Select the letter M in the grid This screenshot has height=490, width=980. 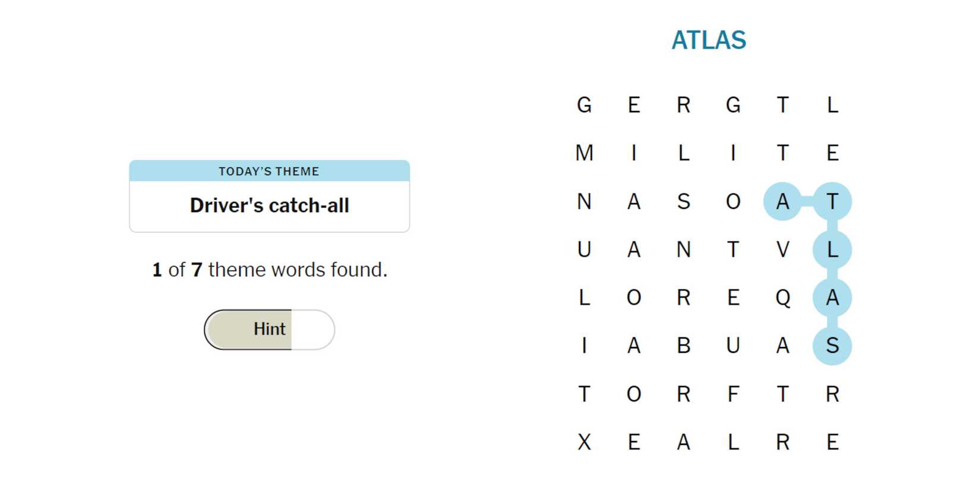(584, 153)
